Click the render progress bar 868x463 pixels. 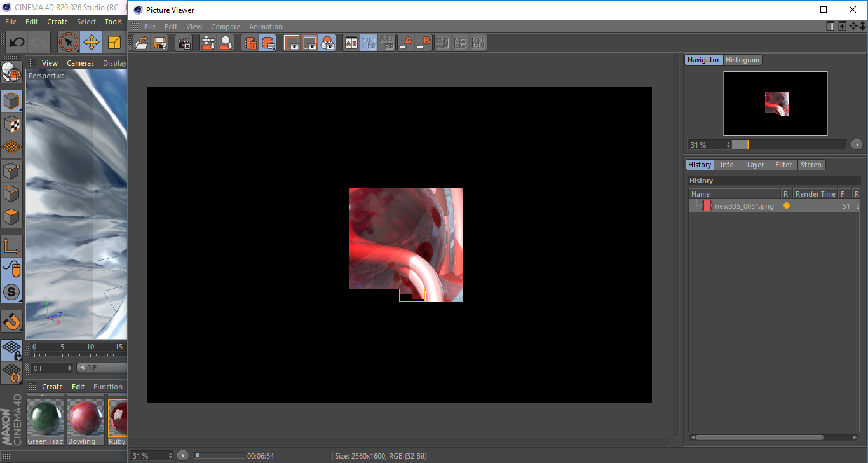[x=220, y=456]
